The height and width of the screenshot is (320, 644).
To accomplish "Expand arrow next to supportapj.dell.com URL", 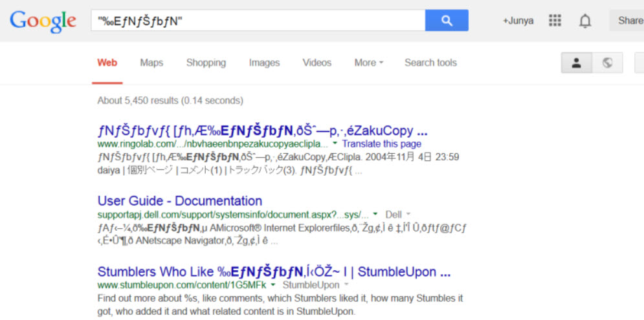I will [376, 214].
